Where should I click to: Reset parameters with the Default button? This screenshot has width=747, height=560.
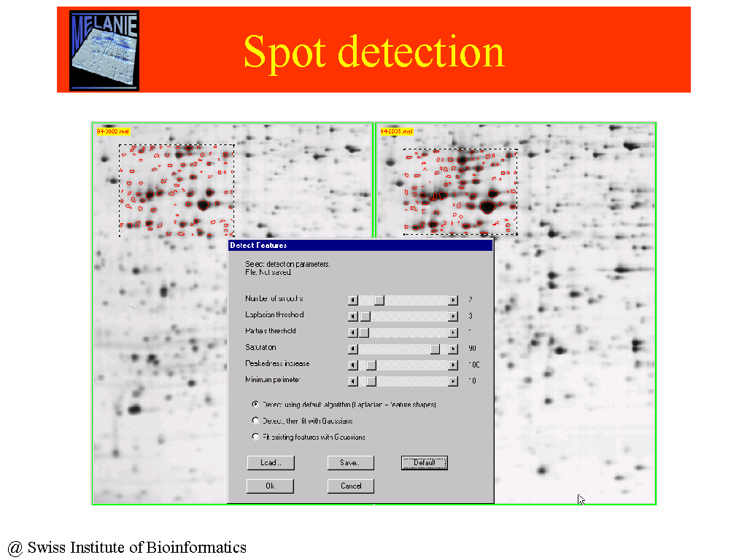click(x=424, y=463)
